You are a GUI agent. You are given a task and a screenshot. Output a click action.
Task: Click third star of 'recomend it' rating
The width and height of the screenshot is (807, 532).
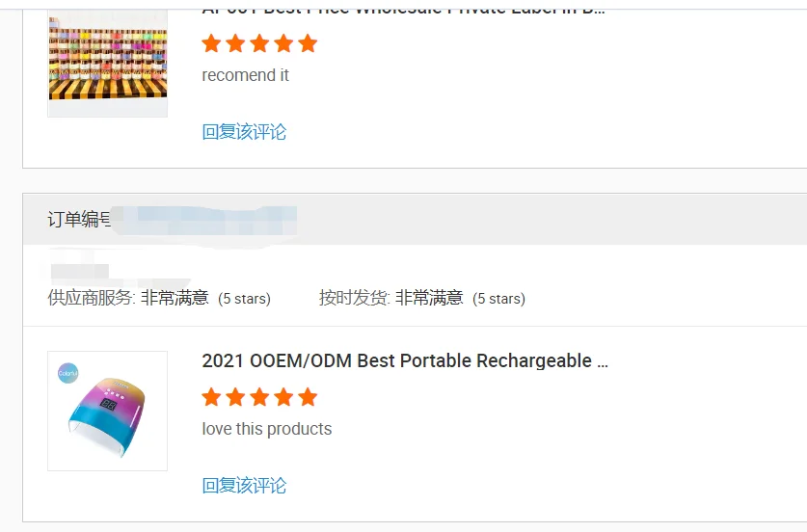coord(259,43)
